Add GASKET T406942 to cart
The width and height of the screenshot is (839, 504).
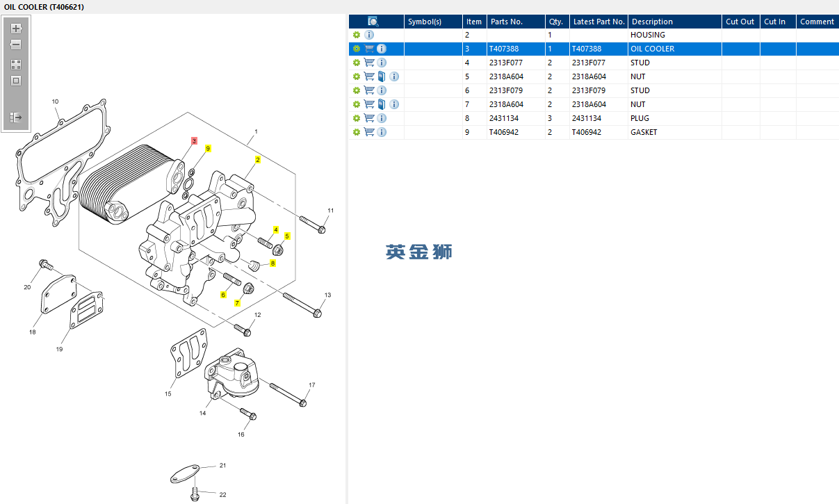369,132
